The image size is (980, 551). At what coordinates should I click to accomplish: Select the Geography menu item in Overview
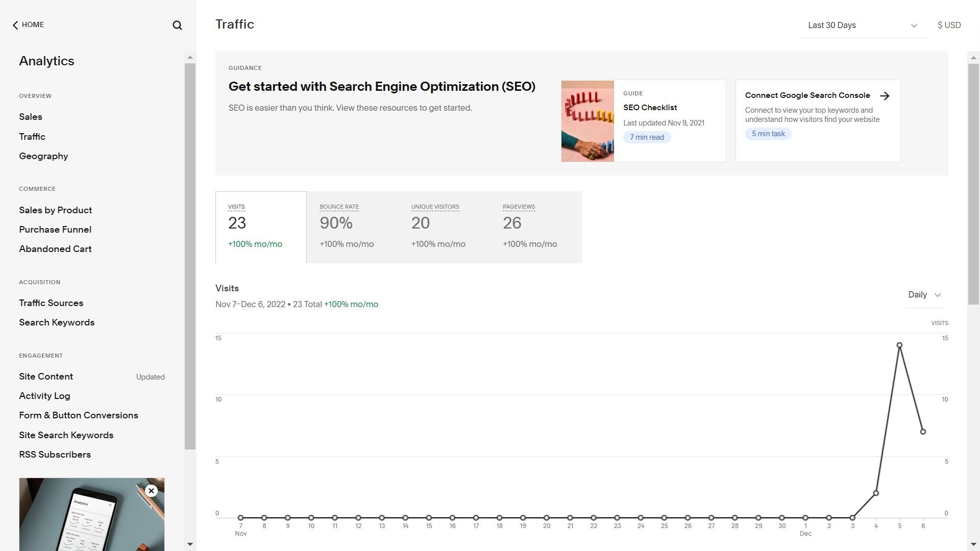point(43,156)
